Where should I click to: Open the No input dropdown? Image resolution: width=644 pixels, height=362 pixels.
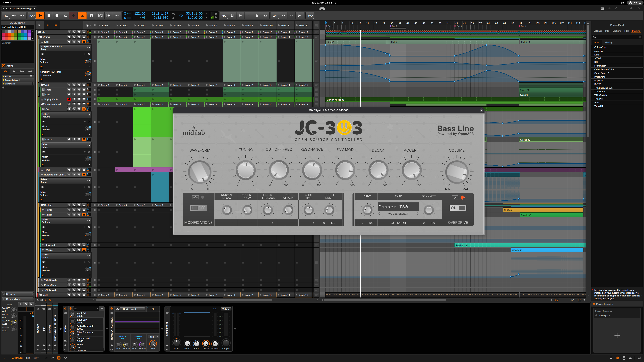pyautogui.click(x=17, y=294)
